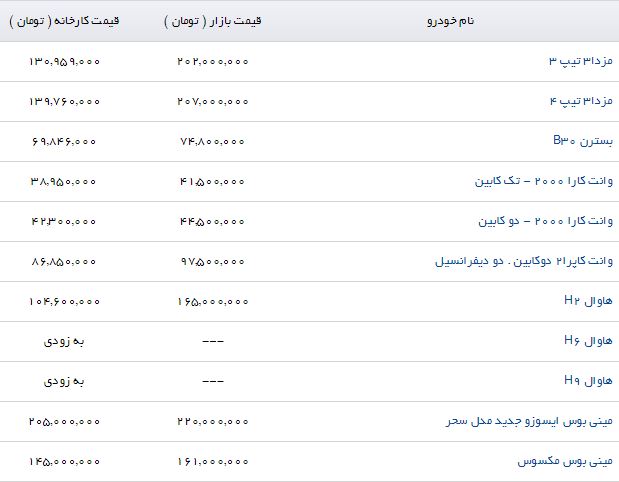This screenshot has width=619, height=482.
Task: Select factory price ۱۰۴,۶۰۰,۰۰۰ cell
Action: click(x=64, y=302)
